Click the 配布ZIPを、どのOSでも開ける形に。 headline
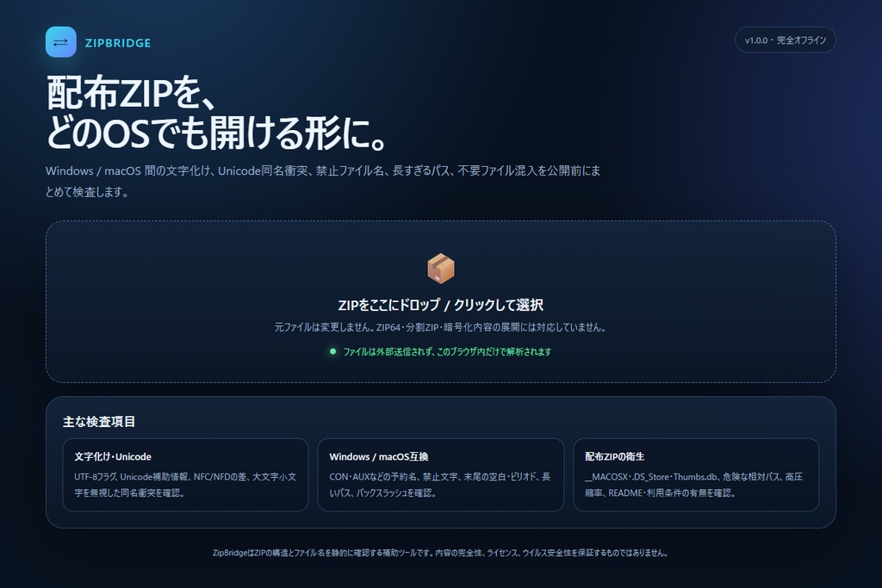Viewport: 882px width, 588px height. 217,114
